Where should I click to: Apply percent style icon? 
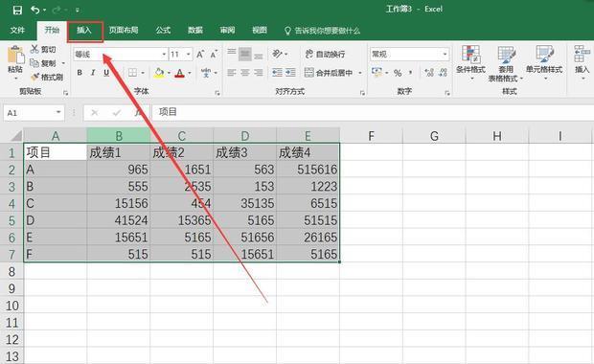[x=398, y=73]
